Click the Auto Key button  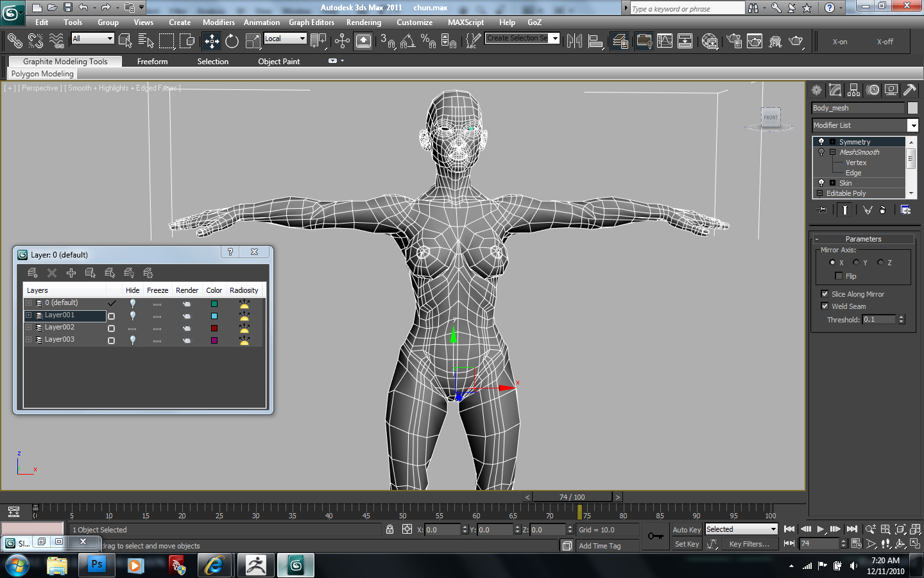(x=687, y=530)
